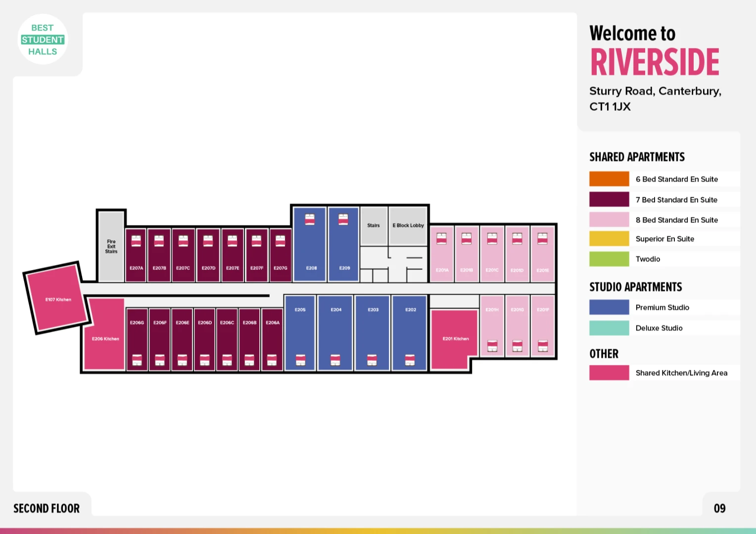The width and height of the screenshot is (756, 534).
Task: Click the bed icon in studio E204
Action: pos(335,360)
